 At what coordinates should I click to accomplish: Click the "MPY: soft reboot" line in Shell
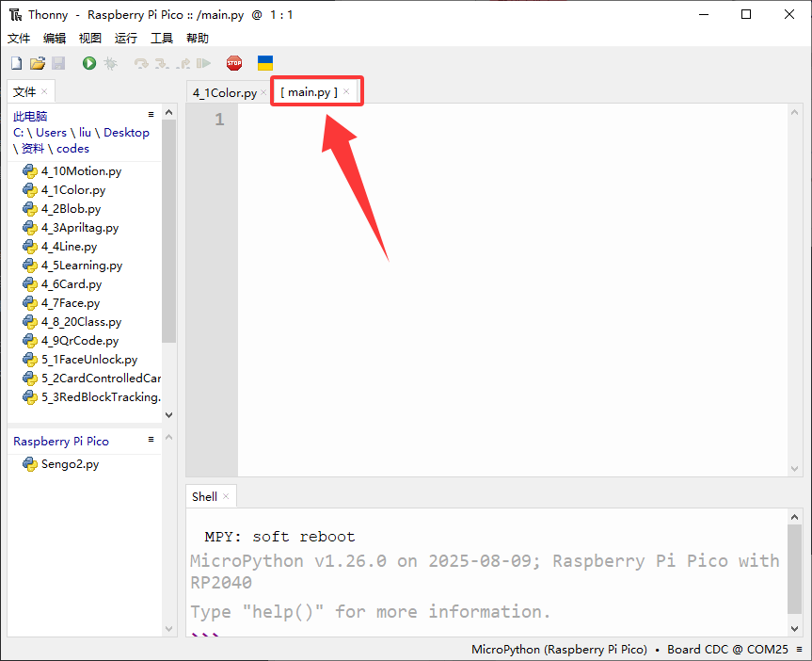[x=279, y=537]
